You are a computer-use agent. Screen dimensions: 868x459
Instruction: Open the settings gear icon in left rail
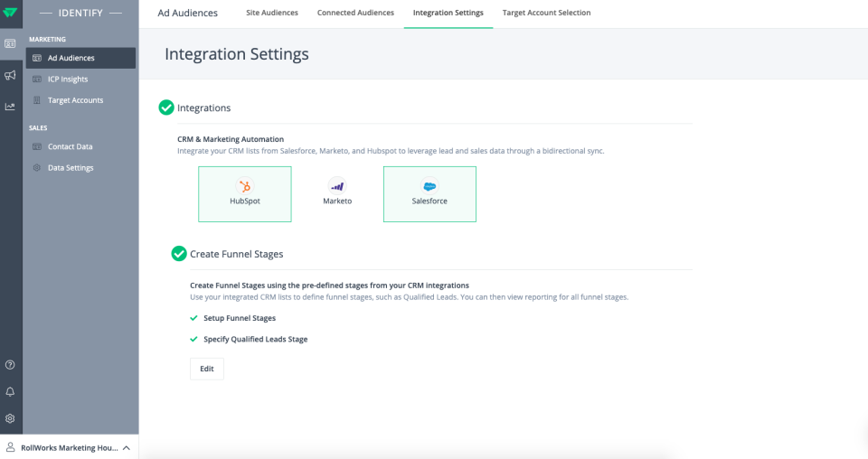[10, 418]
